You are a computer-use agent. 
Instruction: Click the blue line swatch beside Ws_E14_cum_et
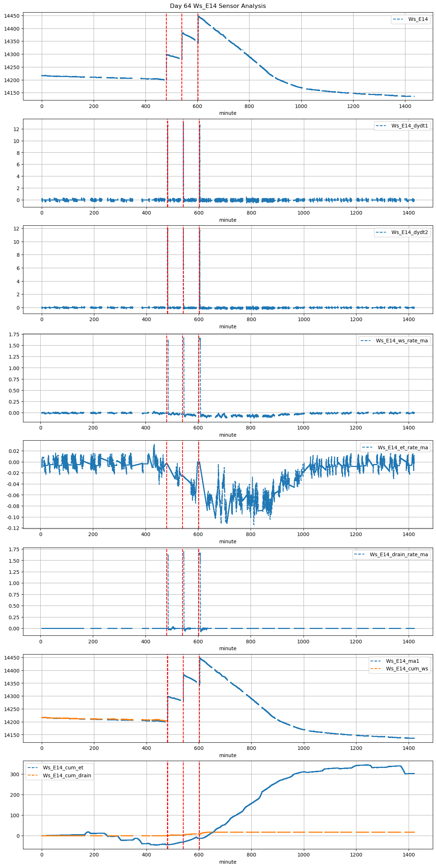tap(33, 768)
